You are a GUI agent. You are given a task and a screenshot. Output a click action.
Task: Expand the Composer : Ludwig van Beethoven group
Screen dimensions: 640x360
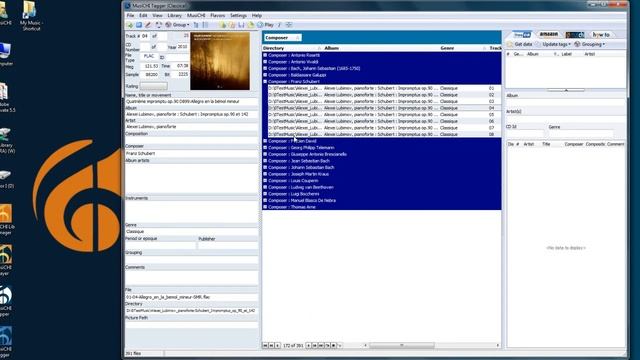[265, 187]
